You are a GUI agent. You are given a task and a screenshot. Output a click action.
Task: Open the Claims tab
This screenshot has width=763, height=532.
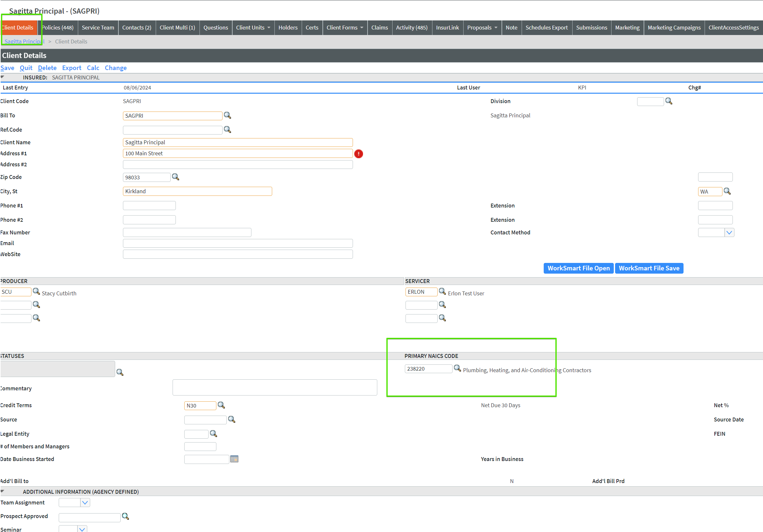point(379,28)
